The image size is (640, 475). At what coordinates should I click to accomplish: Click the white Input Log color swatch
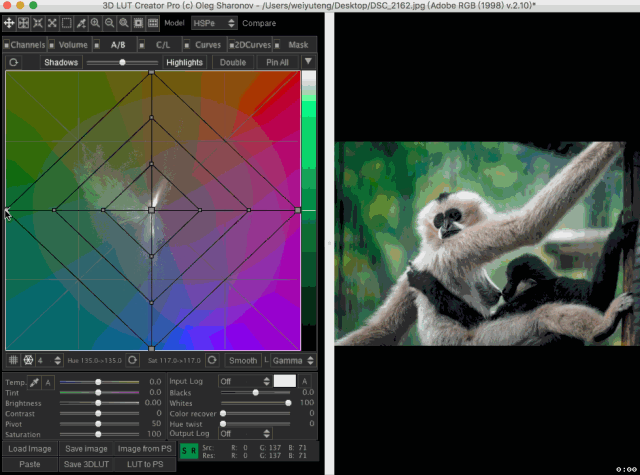[284, 381]
